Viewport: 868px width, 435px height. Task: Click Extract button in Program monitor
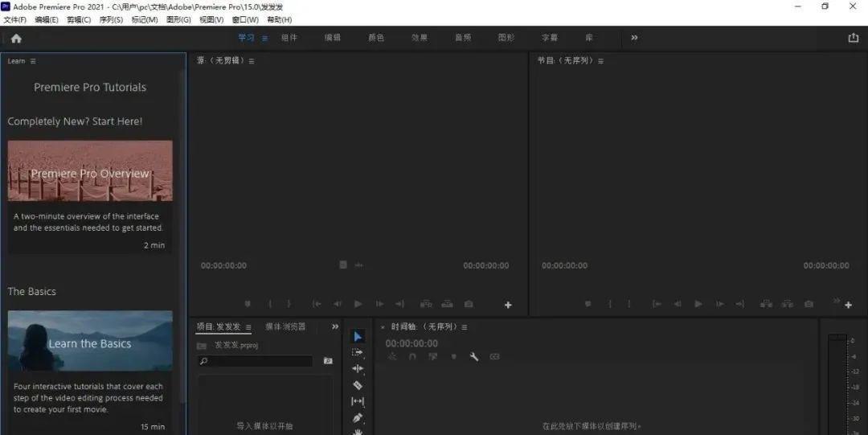point(787,304)
